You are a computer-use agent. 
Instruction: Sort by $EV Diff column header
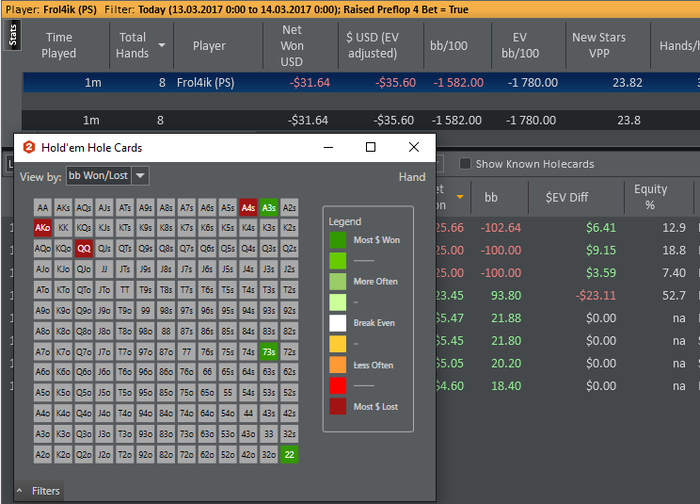(567, 197)
